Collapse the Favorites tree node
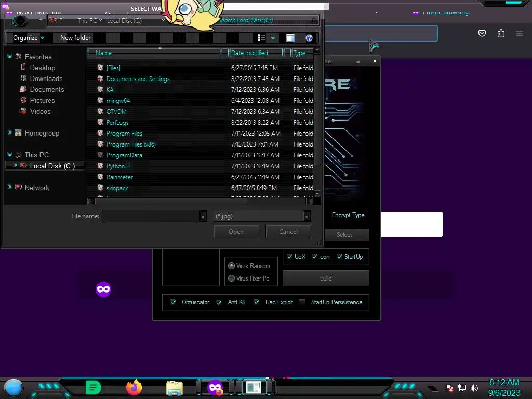 9,57
